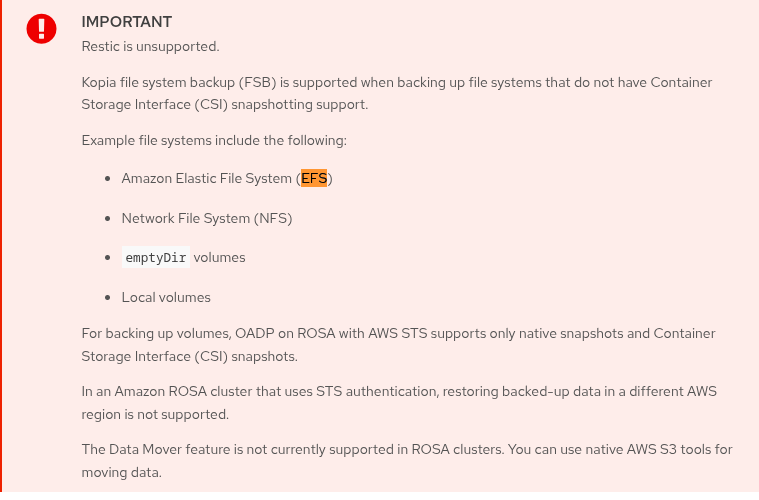Click the highlighted EFS text
Screen dimensions: 759x500
click(x=314, y=179)
